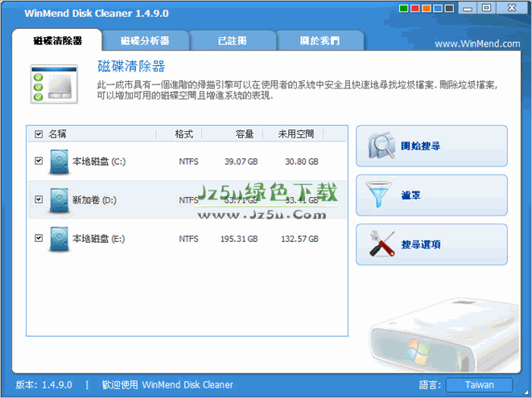Viewport: 532px width, 398px height.
Task: Click the drive icon for 本地磁盘 (C:)
Action: coord(59,162)
